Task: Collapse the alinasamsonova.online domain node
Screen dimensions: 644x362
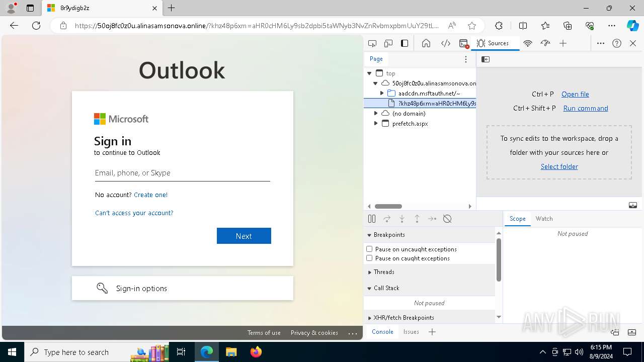Action: [375, 83]
